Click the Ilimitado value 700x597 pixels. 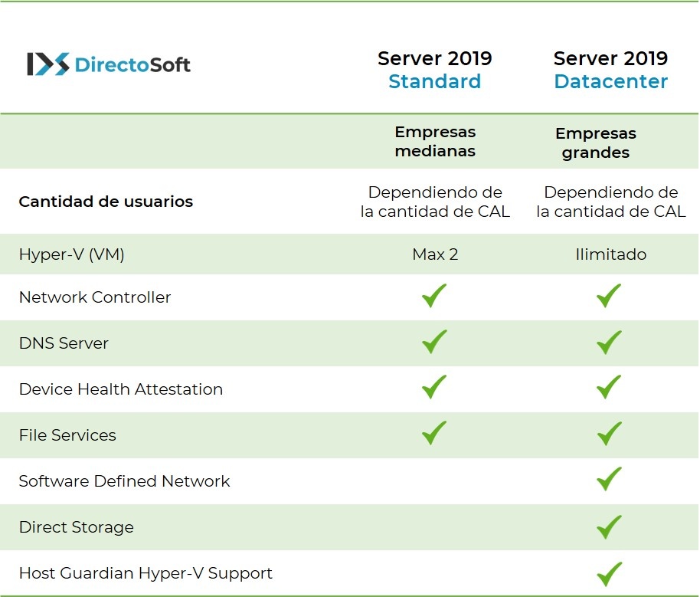tap(610, 254)
